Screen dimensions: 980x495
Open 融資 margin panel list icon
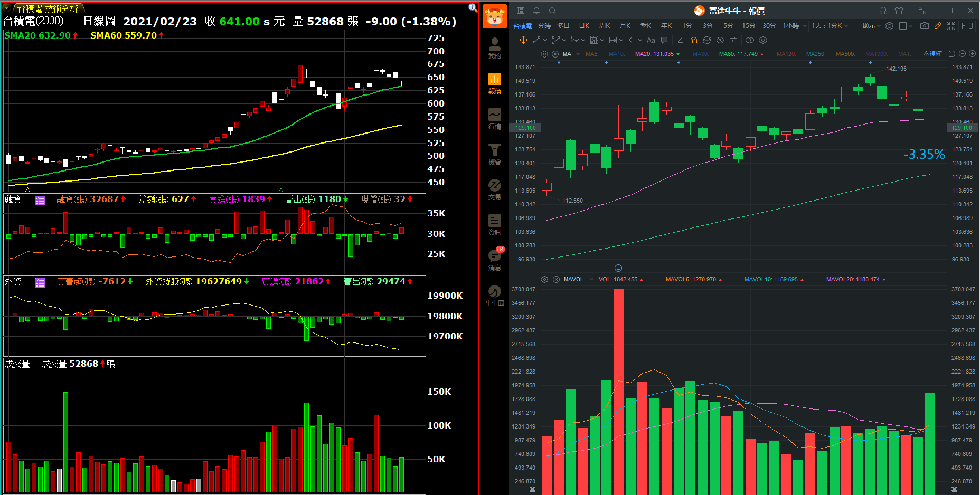click(40, 200)
